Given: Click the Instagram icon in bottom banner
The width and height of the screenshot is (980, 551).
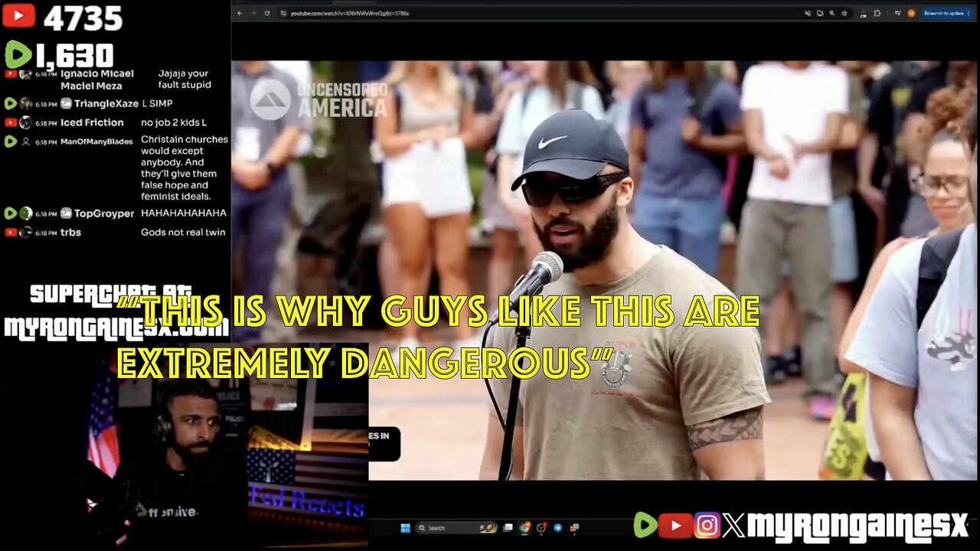Looking at the screenshot, I should 707,525.
